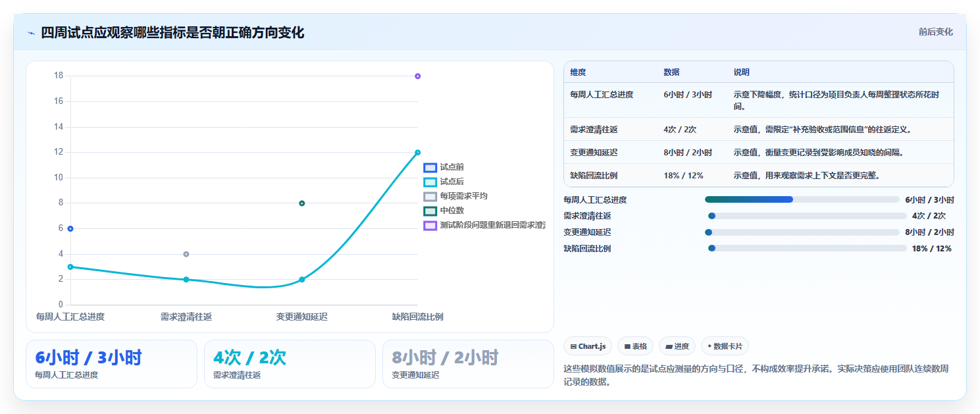Click the 维度 column header
Image resolution: width=980 pixels, height=414 pixels.
(x=578, y=72)
